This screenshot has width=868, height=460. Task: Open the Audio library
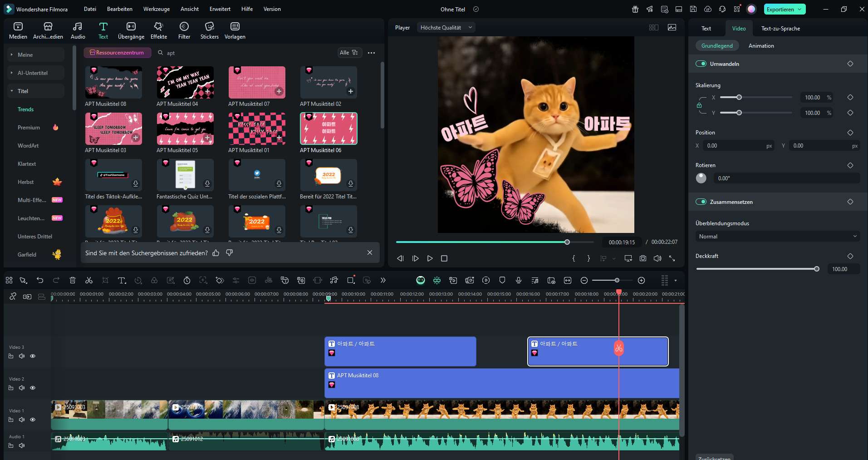point(78,30)
